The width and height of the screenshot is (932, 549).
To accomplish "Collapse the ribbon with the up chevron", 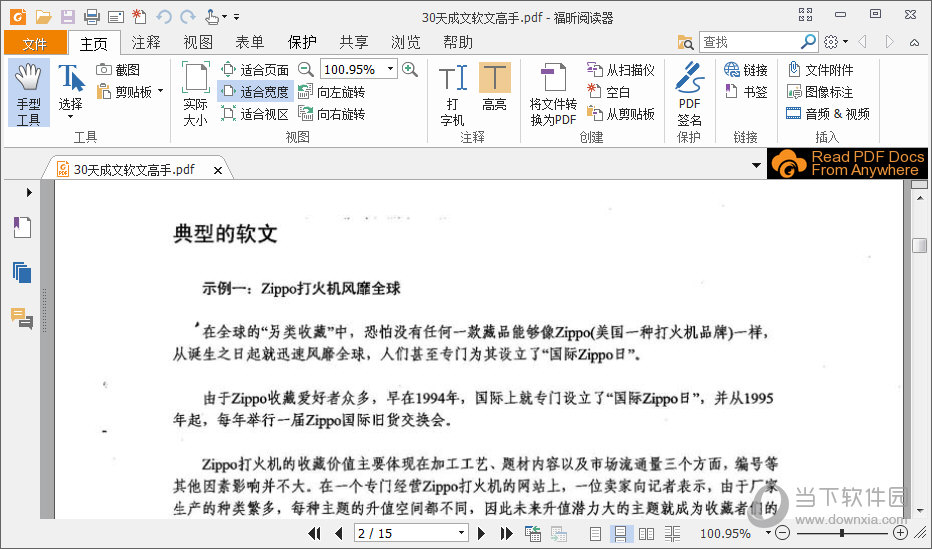I will click(914, 42).
